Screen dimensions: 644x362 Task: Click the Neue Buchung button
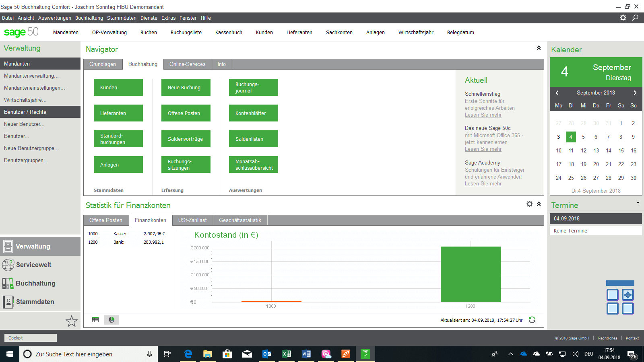tap(186, 87)
